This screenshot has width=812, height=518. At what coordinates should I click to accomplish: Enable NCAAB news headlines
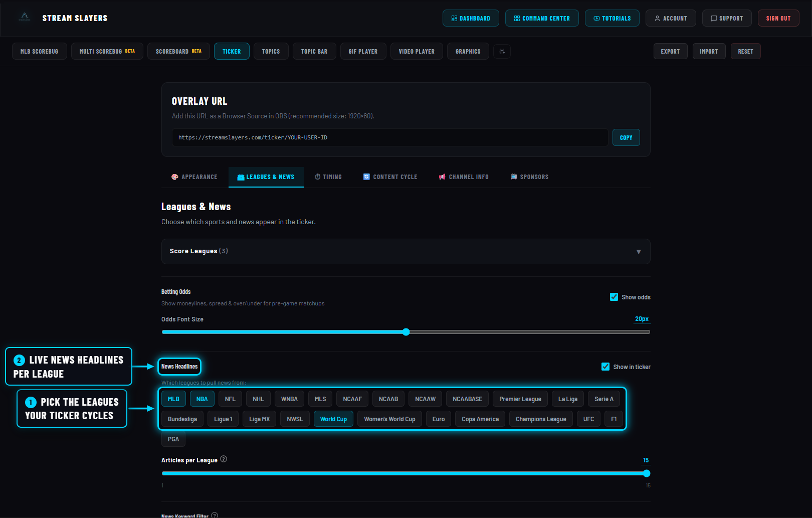tap(388, 399)
